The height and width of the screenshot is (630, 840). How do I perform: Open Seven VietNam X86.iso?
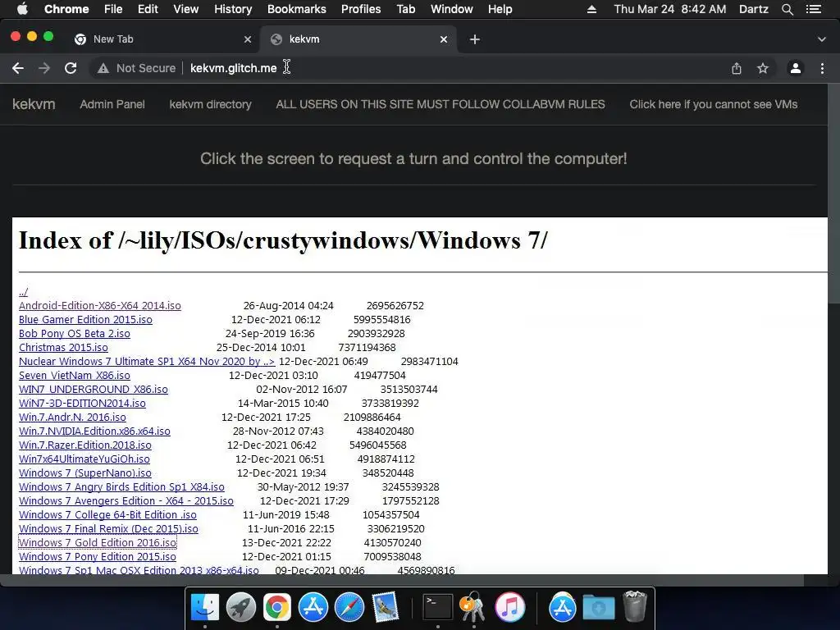pos(75,375)
